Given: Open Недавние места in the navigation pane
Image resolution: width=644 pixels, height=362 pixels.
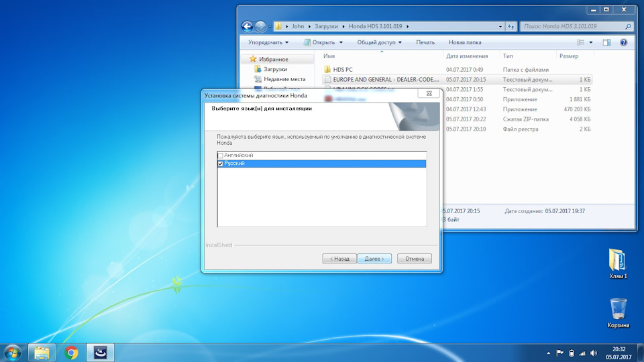Looking at the screenshot, I should (284, 79).
